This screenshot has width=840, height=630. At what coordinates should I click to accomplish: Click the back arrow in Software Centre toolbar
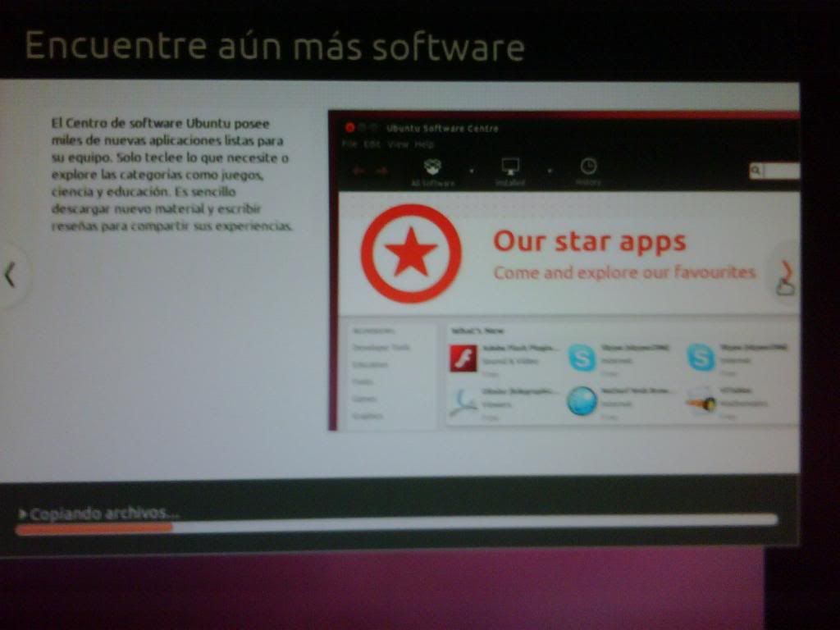pos(359,171)
